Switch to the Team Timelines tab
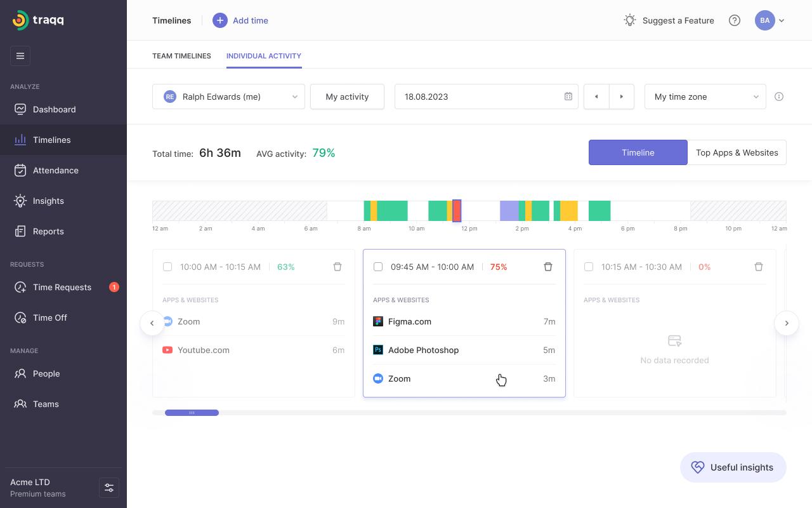Screen dimensions: 812x508 pyautogui.click(x=181, y=56)
